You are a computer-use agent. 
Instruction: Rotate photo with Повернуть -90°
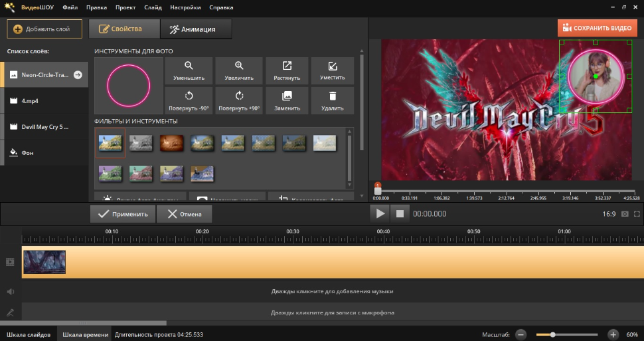pyautogui.click(x=189, y=101)
